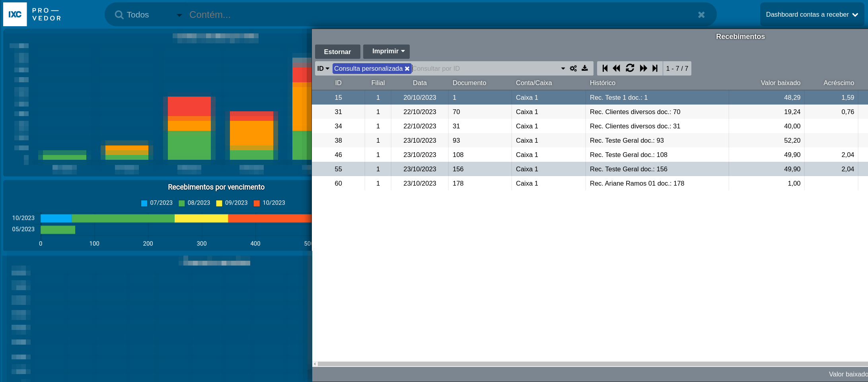Screen dimensions: 868x382
Task: Remove the Consulta personalizada filter tag
Action: 407,69
